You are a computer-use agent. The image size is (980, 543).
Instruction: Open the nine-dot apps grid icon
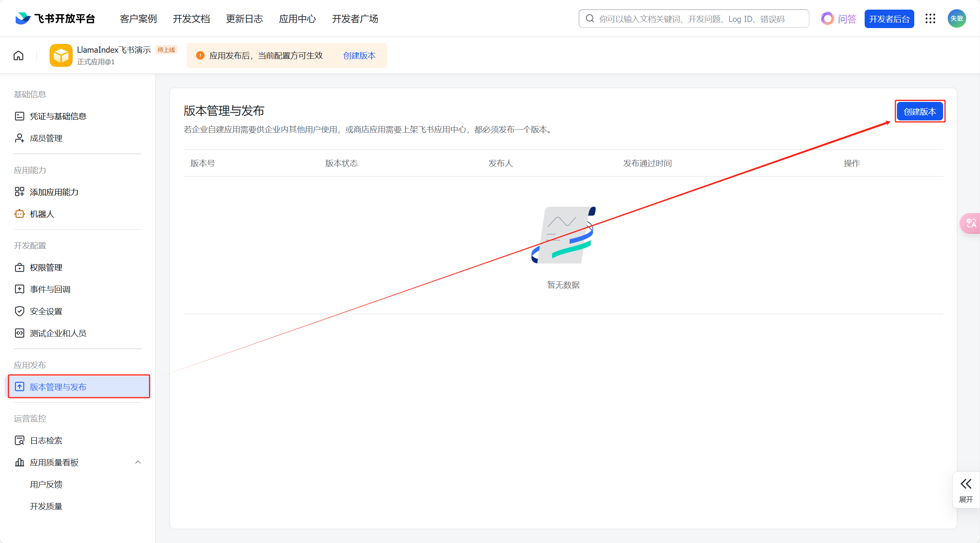tap(930, 18)
